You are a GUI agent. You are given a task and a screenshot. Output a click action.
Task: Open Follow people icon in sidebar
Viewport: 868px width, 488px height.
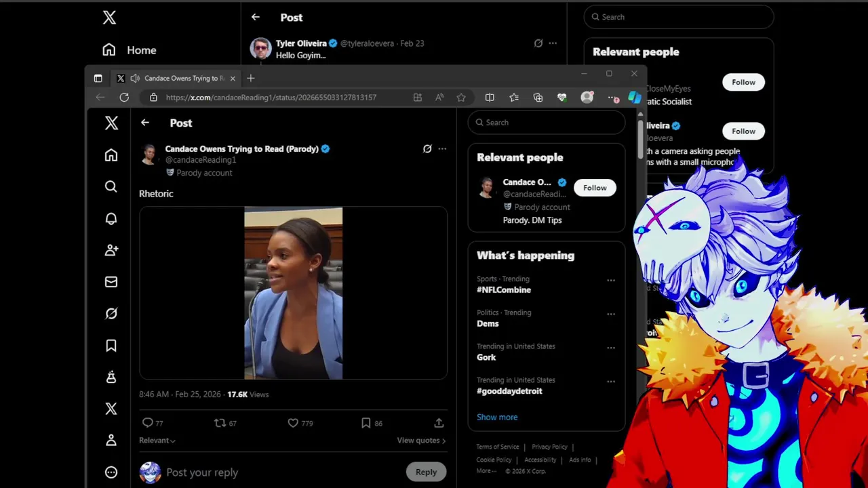click(111, 250)
